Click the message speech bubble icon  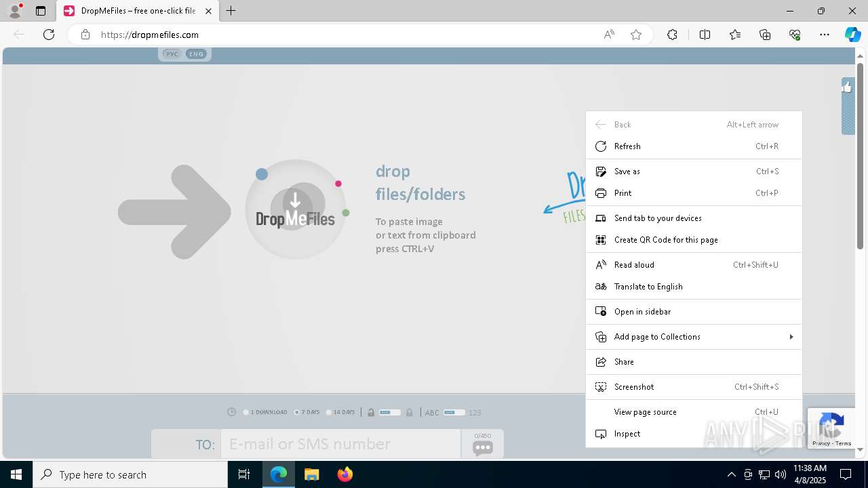[483, 447]
